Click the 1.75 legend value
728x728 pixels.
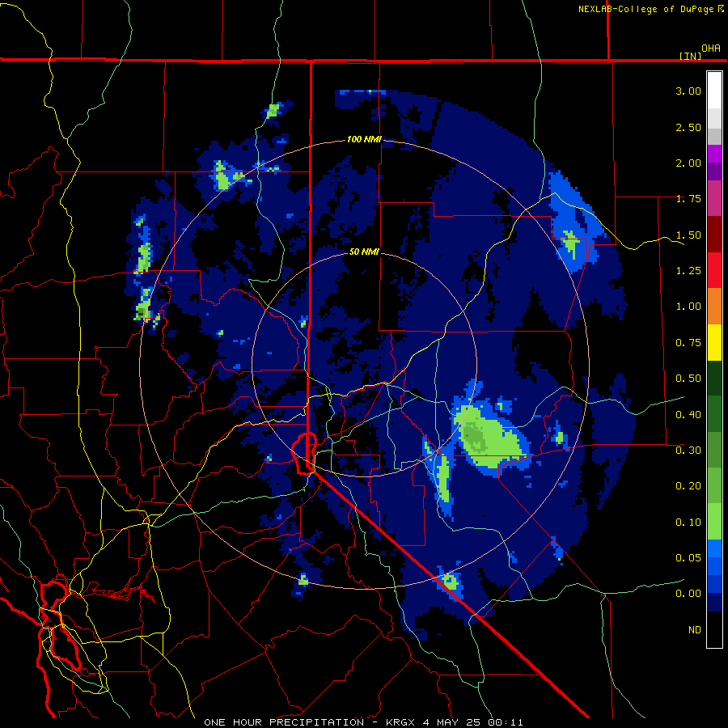(688, 199)
